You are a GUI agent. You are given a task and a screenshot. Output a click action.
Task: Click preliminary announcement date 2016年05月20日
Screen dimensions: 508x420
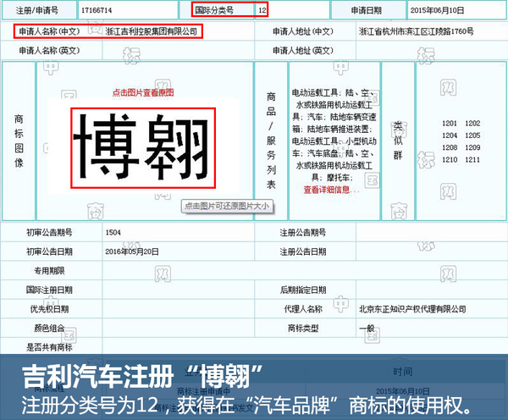coord(132,251)
